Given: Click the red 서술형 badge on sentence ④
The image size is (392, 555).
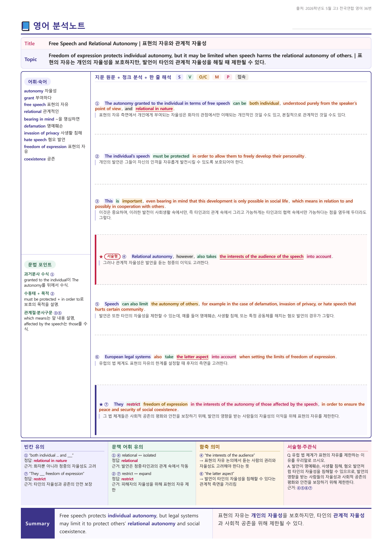Looking at the screenshot, I should (x=112, y=256).
